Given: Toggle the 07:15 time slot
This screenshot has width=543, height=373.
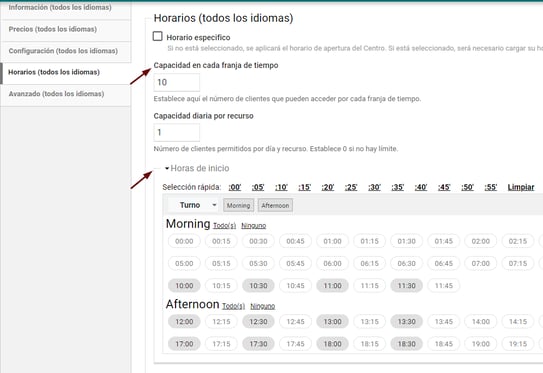Looking at the screenshot, I should [518, 264].
